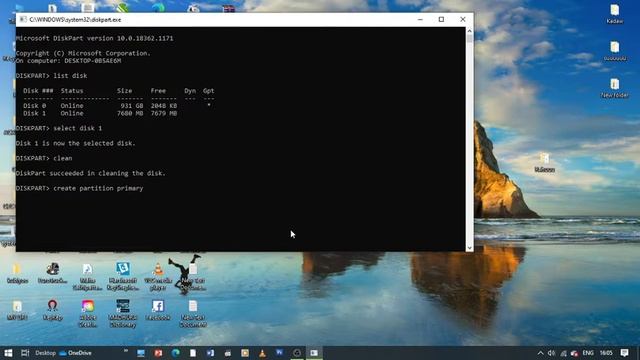Click the 'Status' column header
The image size is (640, 360).
click(72, 91)
